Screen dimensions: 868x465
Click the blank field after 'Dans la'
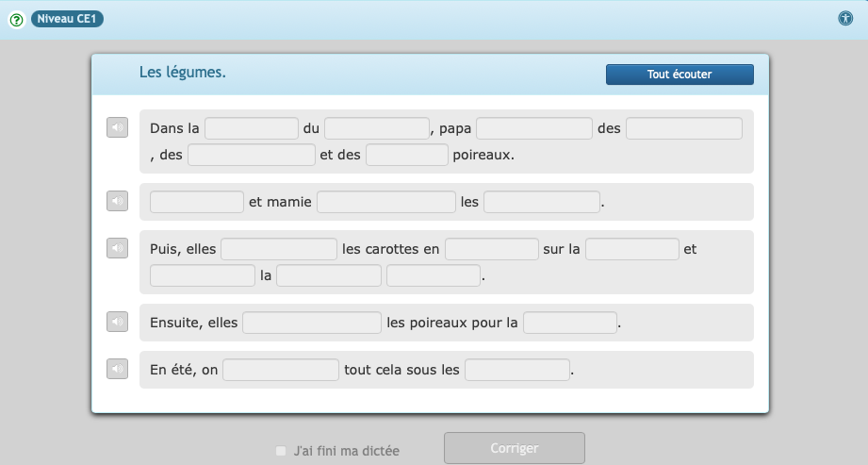(x=252, y=128)
